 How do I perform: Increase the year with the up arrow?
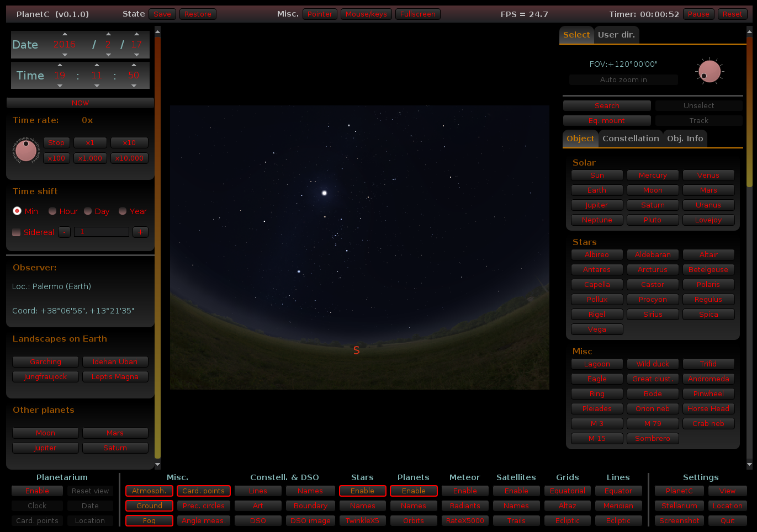tap(65, 34)
